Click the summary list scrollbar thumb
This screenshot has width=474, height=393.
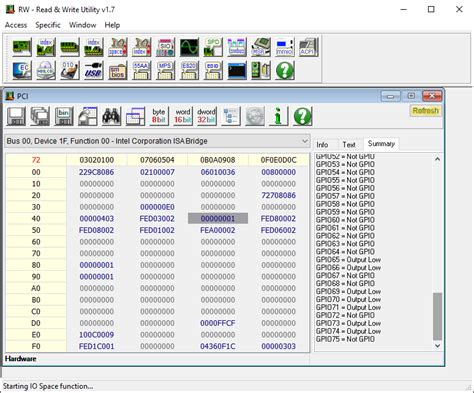click(x=437, y=316)
